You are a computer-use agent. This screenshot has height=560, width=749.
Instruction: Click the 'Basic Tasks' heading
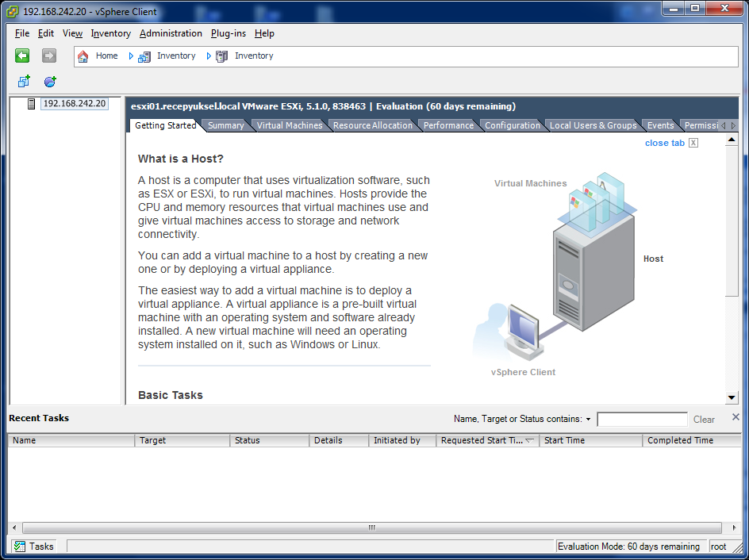tap(171, 395)
